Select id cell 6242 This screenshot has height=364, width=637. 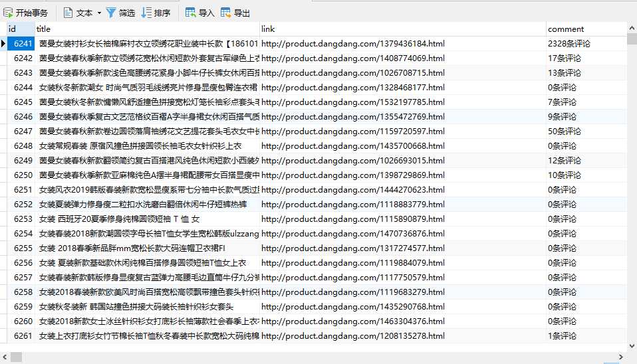[21, 58]
